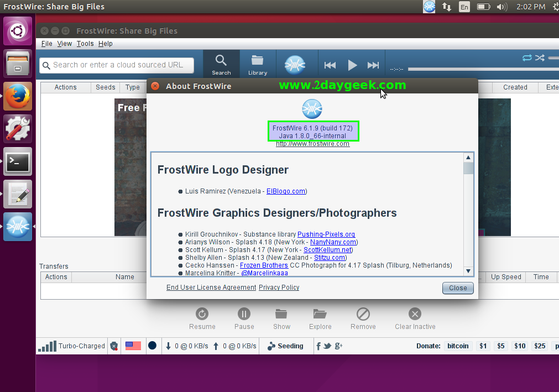The height and width of the screenshot is (392, 559).
Task: Open the View menu
Action: pyautogui.click(x=65, y=44)
